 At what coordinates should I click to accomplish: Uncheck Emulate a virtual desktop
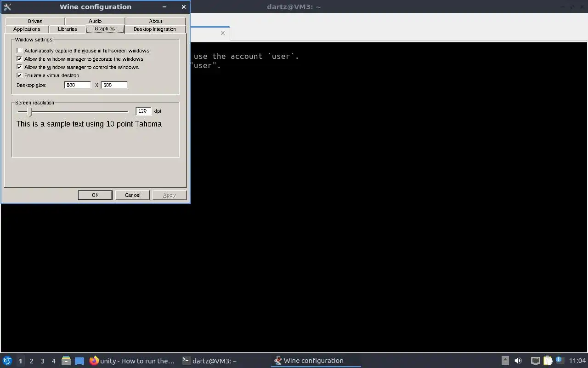19,75
